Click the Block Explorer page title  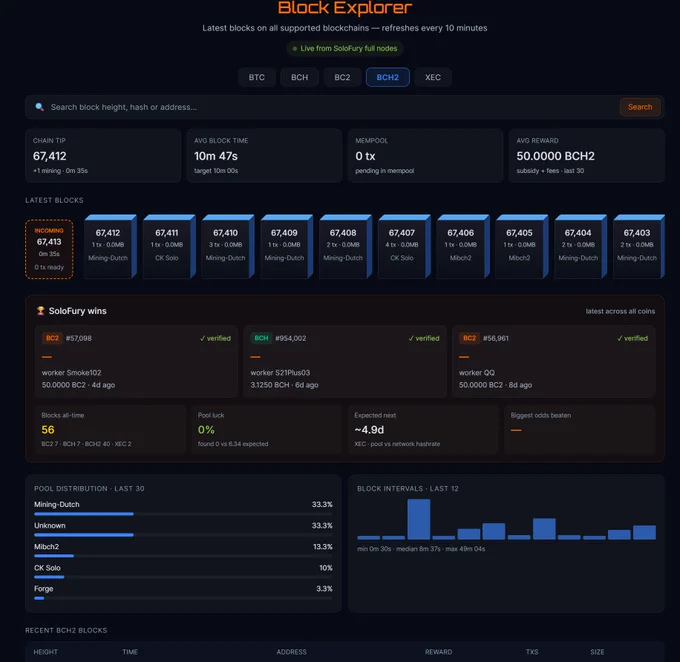345,8
